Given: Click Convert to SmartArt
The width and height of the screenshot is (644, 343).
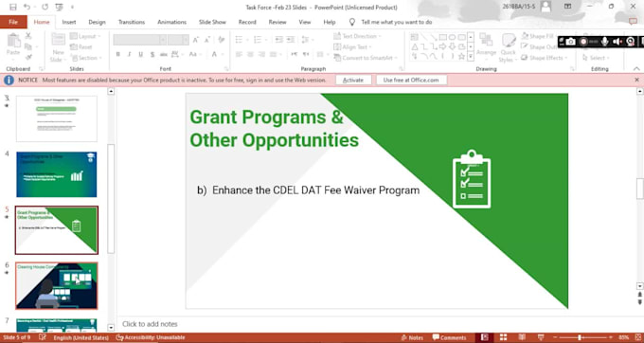Looking at the screenshot, I should [x=366, y=58].
